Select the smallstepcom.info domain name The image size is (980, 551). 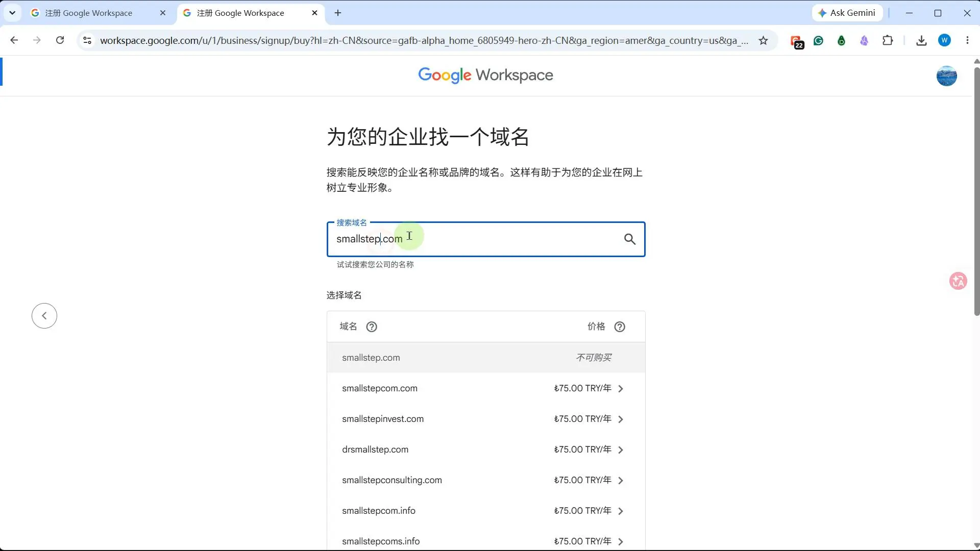pos(379,511)
